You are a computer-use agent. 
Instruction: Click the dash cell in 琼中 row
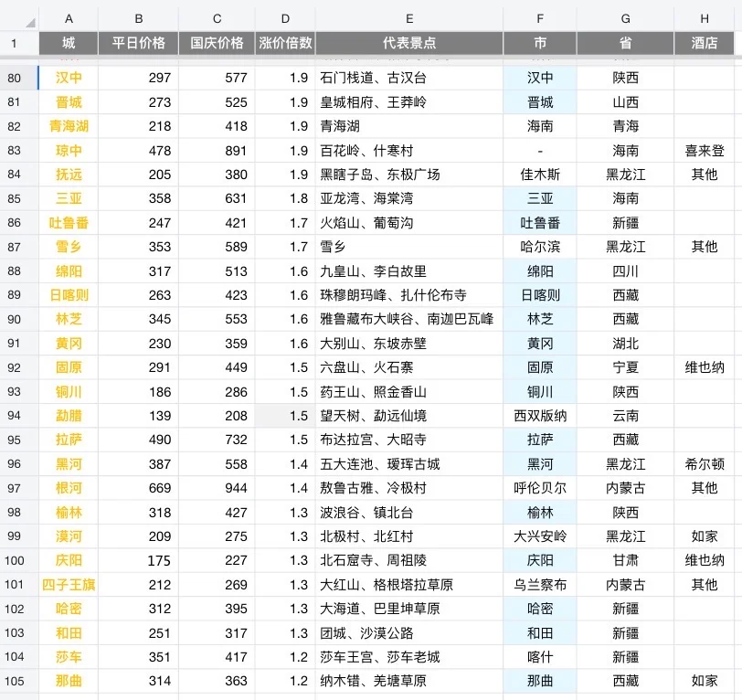(x=540, y=151)
